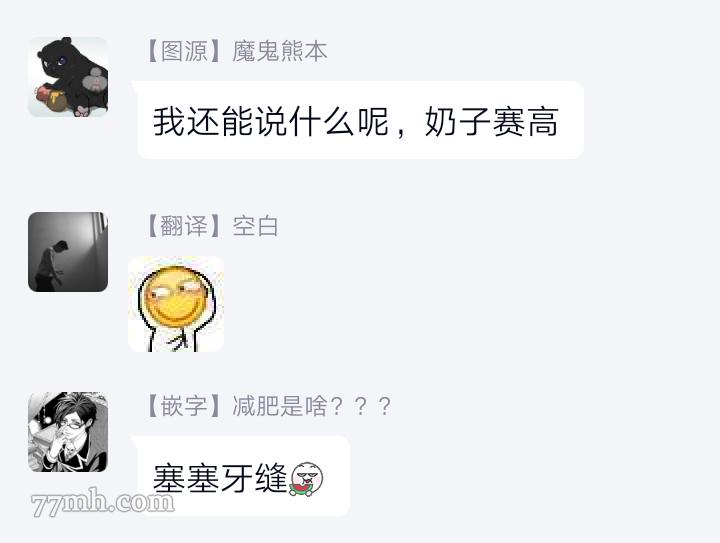The image size is (720, 543).
Task: Open the manga glasses-man avatar
Action: pos(68,431)
